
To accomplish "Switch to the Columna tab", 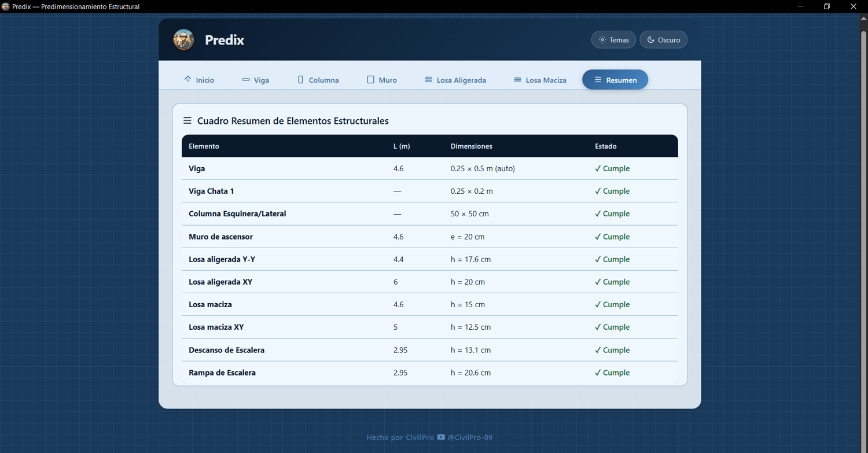I will (318, 80).
